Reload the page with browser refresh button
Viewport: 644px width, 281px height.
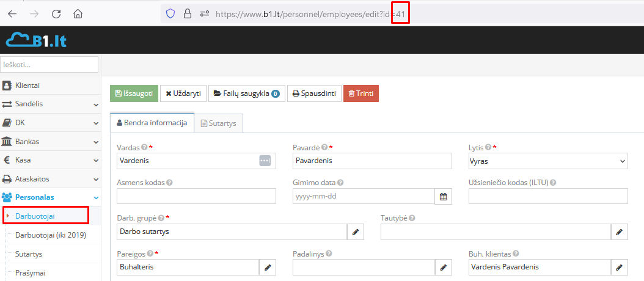pyautogui.click(x=56, y=13)
